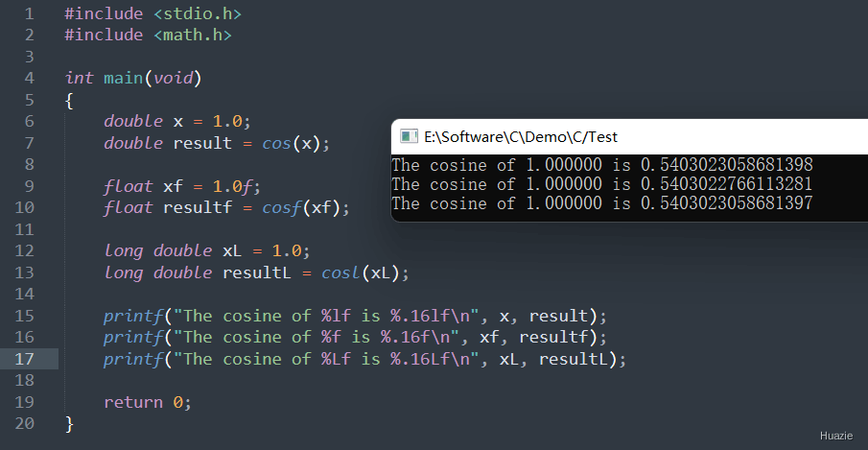The width and height of the screenshot is (868, 450).
Task: Click the long double xL declaration
Action: 207,250
